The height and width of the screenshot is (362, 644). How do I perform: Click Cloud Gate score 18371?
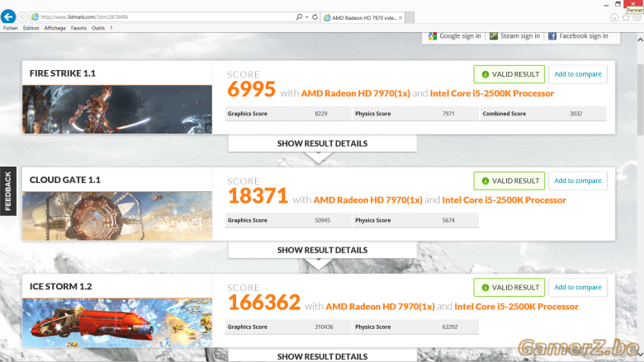(x=258, y=195)
